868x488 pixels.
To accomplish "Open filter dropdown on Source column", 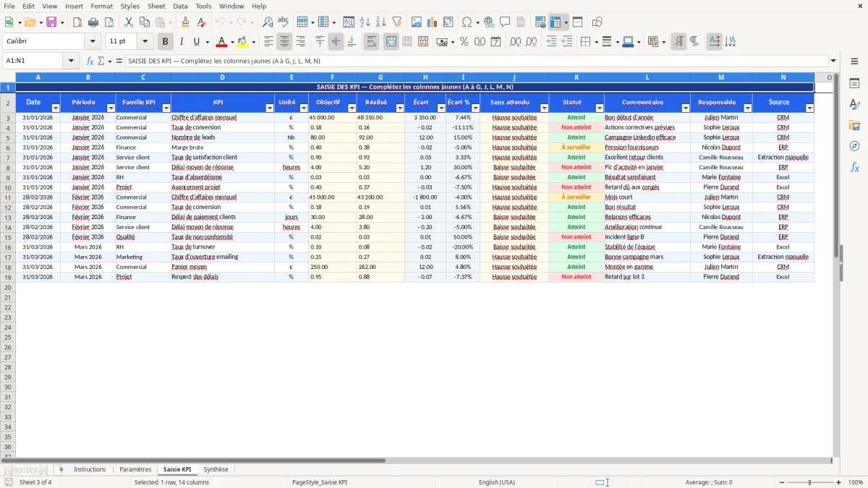I will (x=809, y=108).
